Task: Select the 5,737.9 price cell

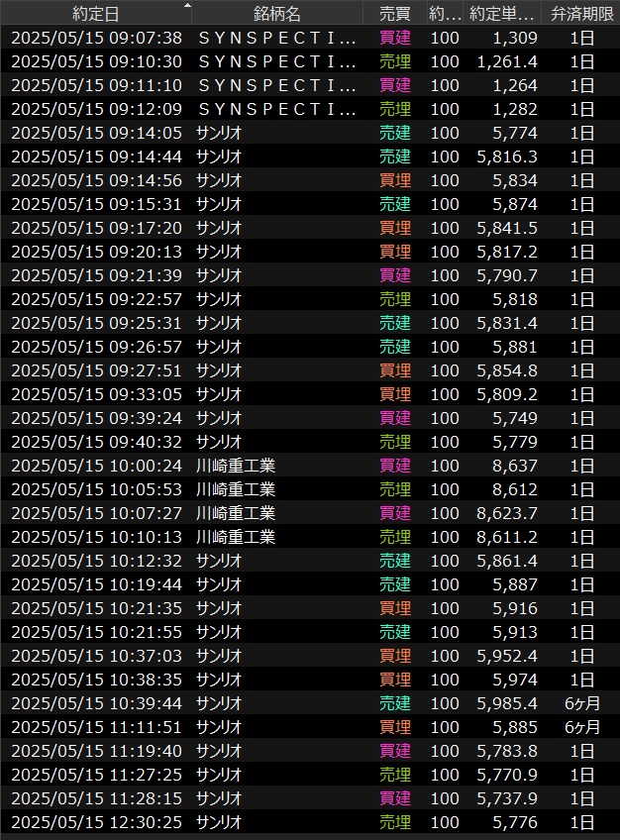Action: coord(507,798)
